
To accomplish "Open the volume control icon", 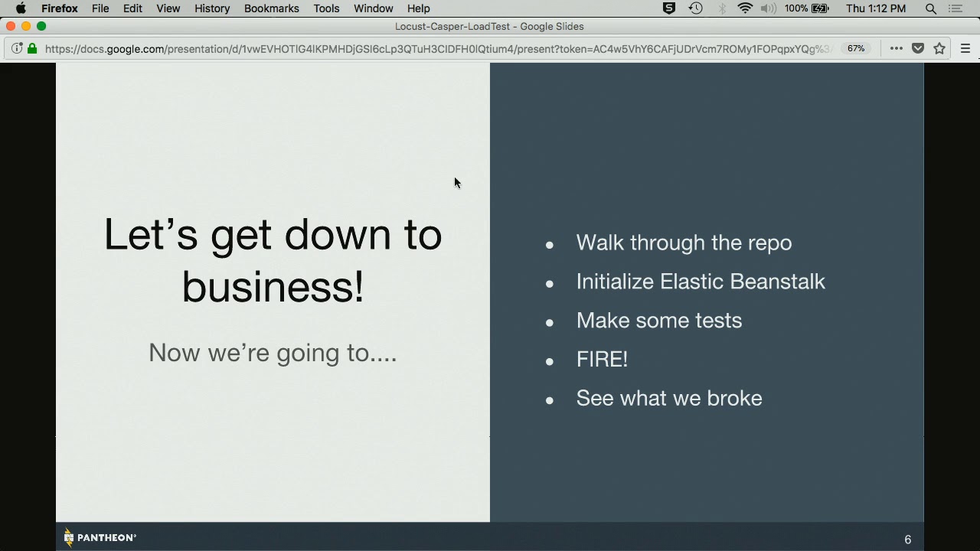I will (769, 8).
